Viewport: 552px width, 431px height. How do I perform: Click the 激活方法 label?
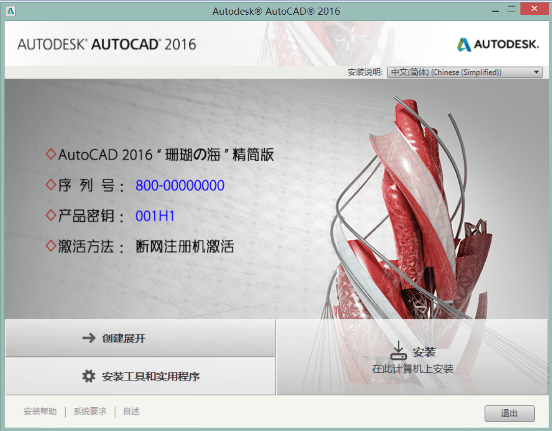coord(91,246)
